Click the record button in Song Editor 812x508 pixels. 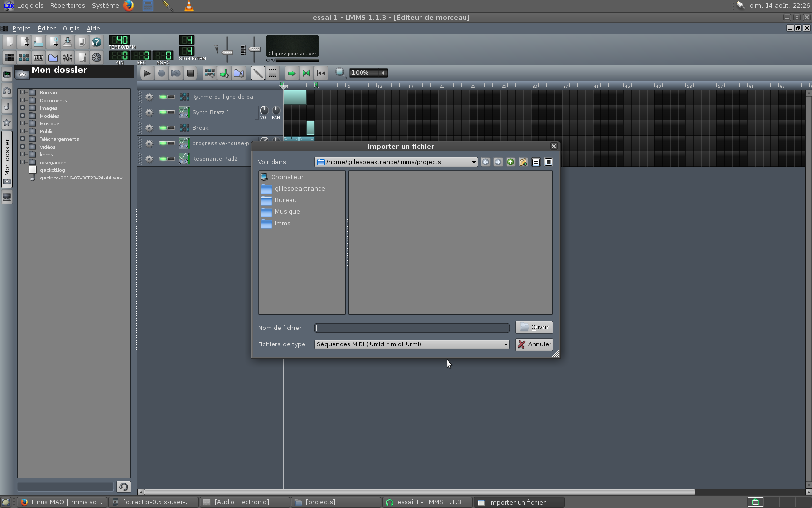coord(161,73)
